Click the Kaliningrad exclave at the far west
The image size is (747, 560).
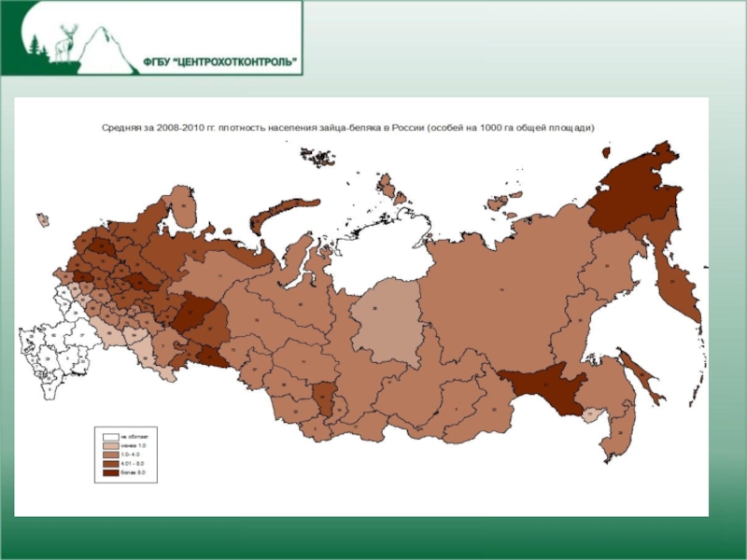coord(42,220)
